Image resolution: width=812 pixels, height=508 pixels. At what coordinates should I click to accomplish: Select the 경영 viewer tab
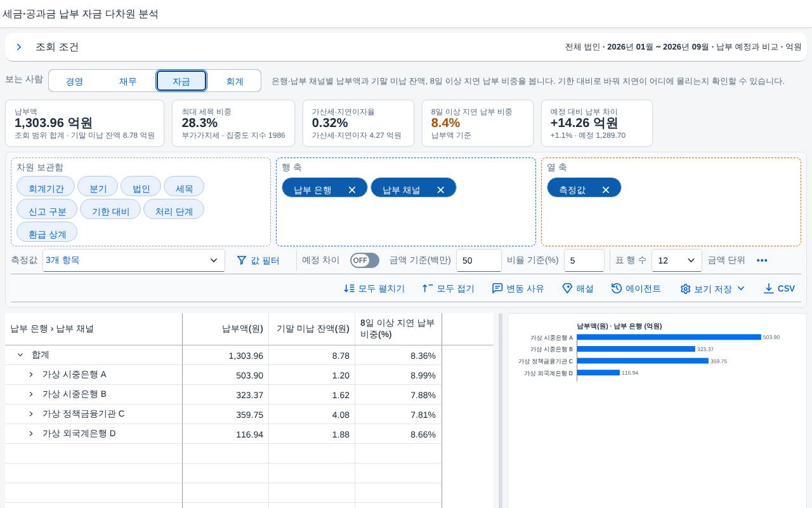point(75,81)
